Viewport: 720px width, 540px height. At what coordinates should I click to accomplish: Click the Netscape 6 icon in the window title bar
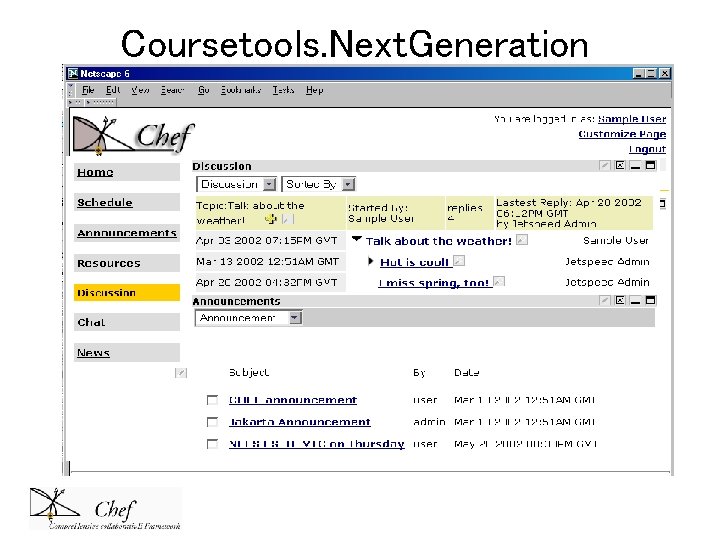[73, 73]
